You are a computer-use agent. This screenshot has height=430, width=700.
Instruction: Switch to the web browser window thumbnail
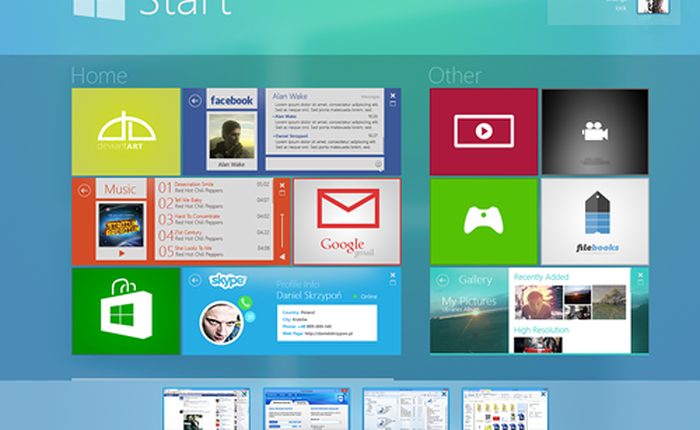[206, 409]
